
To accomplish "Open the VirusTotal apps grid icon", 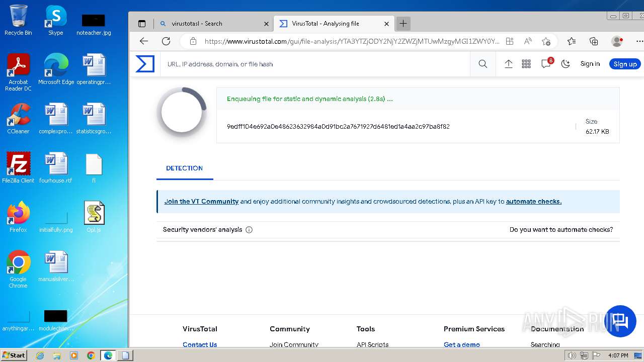I will [526, 64].
